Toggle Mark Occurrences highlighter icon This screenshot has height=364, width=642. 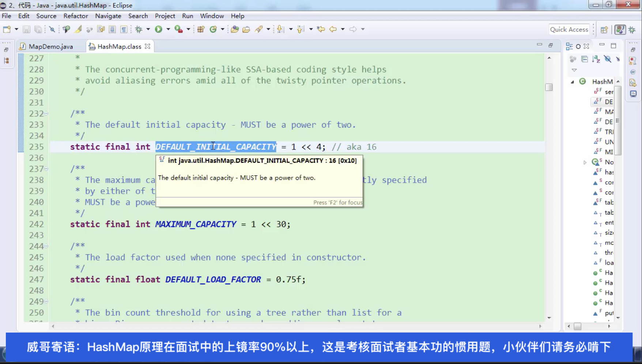click(x=78, y=29)
